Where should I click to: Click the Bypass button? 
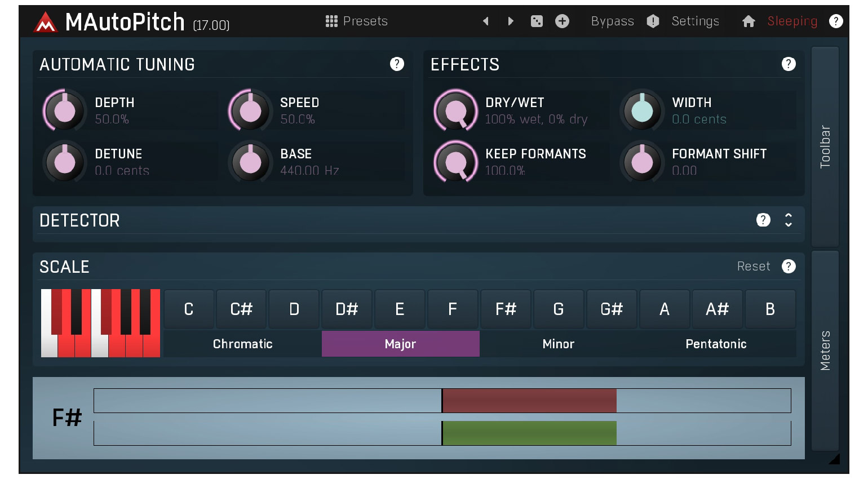[x=612, y=21]
